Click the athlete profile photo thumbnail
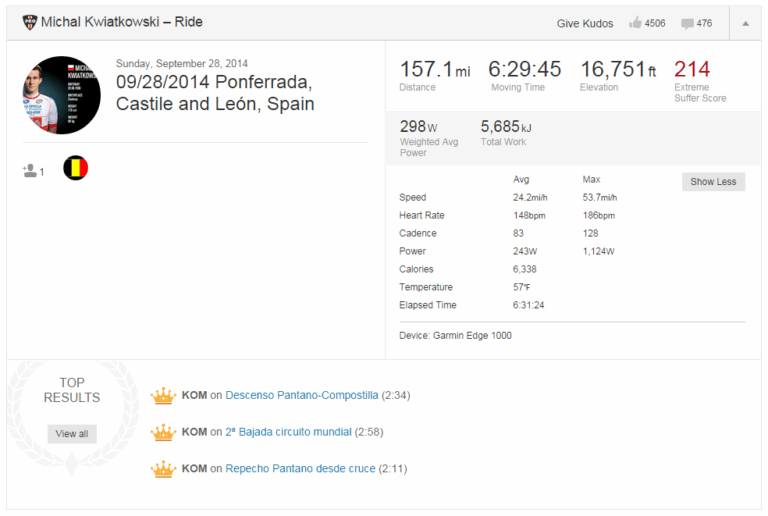Viewport: 768px width, 516px height. tap(61, 95)
